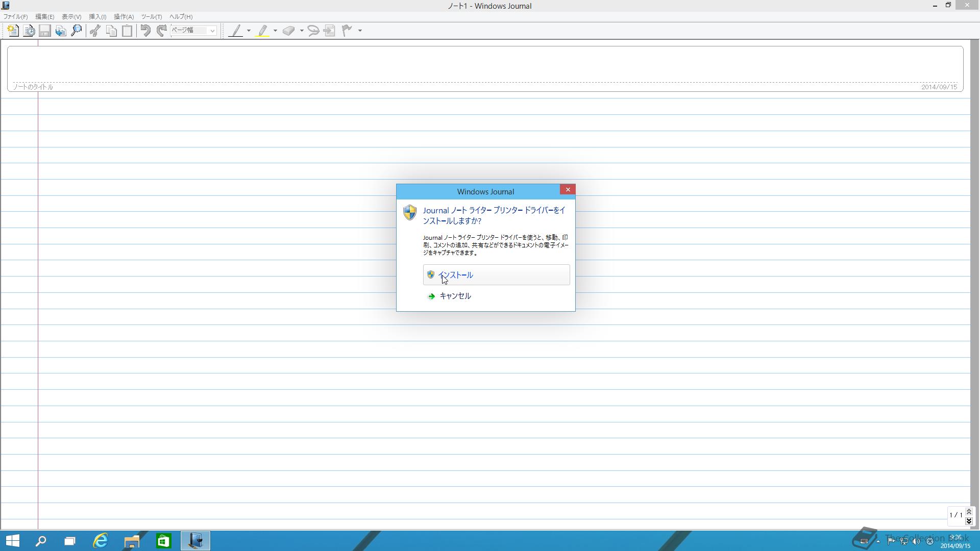The width and height of the screenshot is (980, 551).
Task: Click the Flag tool icon
Action: coord(347,31)
